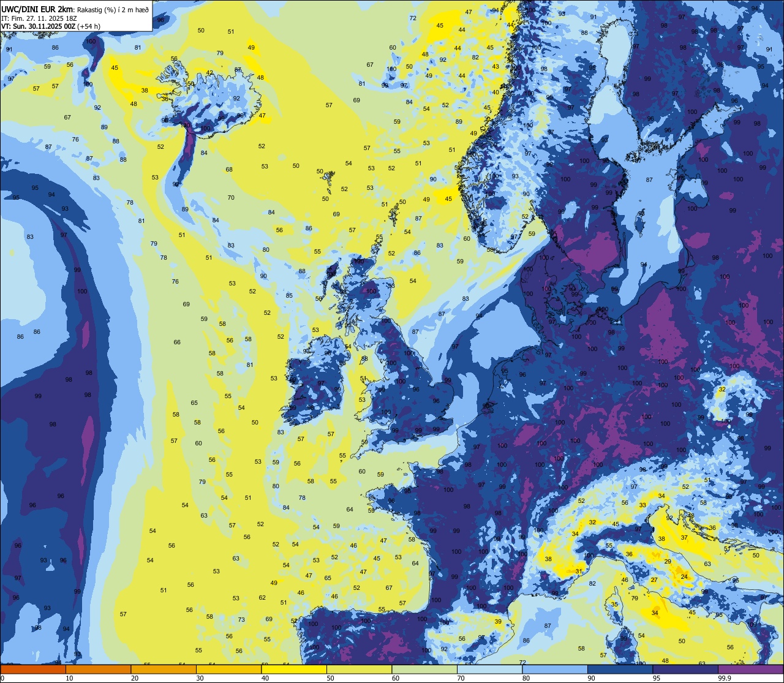Click the humidity value "62" on the map
Screen dimensions: 784x683
coord(262,597)
